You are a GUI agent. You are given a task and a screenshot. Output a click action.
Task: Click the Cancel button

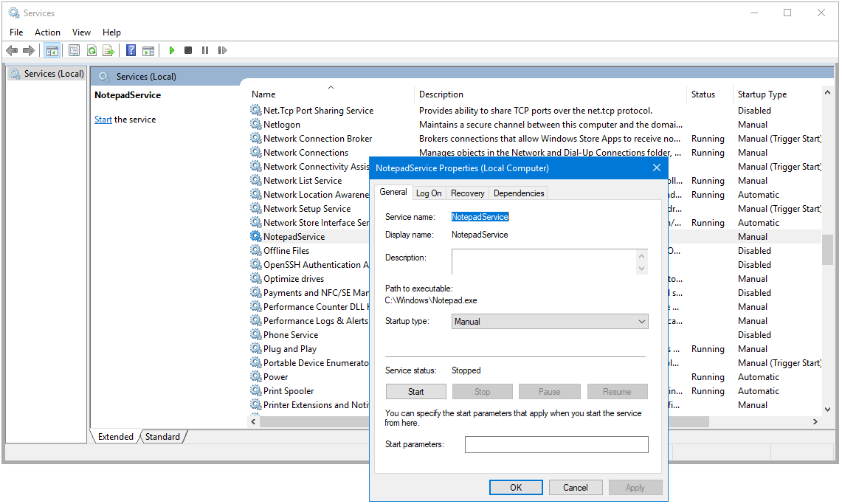[575, 487]
